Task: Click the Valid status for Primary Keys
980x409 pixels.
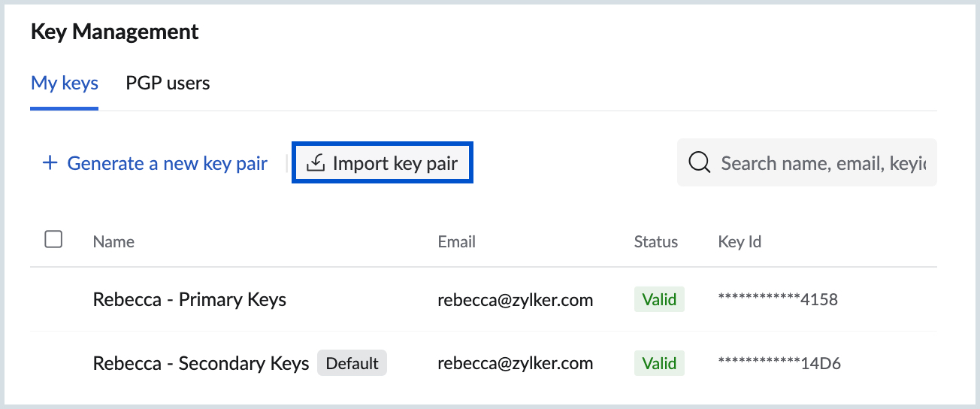Action: (x=659, y=300)
